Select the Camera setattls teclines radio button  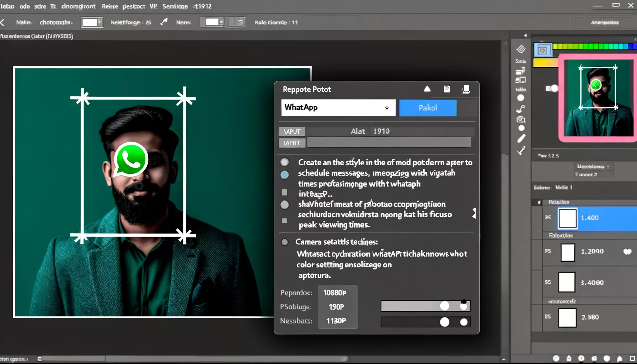pos(284,242)
